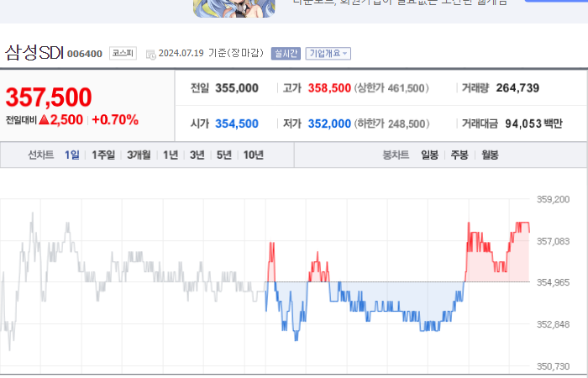Click upper limit price 461,500
Image resolution: width=588 pixels, height=378 pixels.
click(x=406, y=88)
